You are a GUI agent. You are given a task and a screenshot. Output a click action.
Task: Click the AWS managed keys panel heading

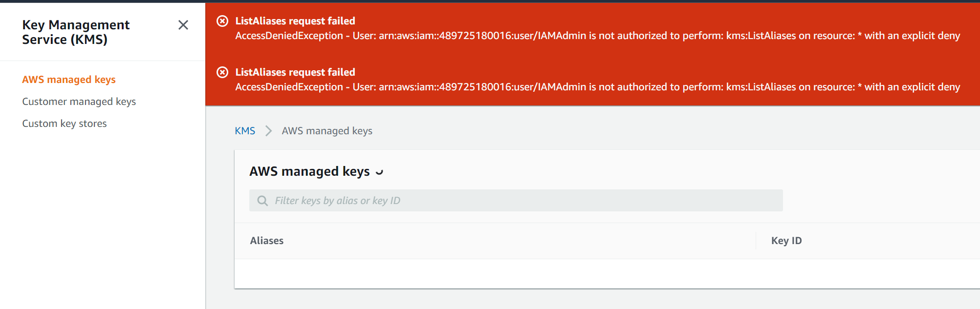309,171
